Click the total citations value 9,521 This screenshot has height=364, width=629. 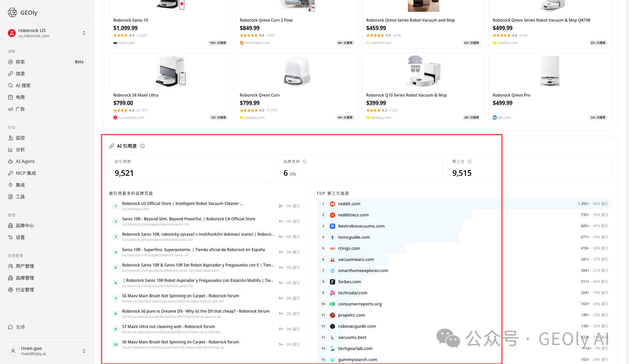point(124,173)
